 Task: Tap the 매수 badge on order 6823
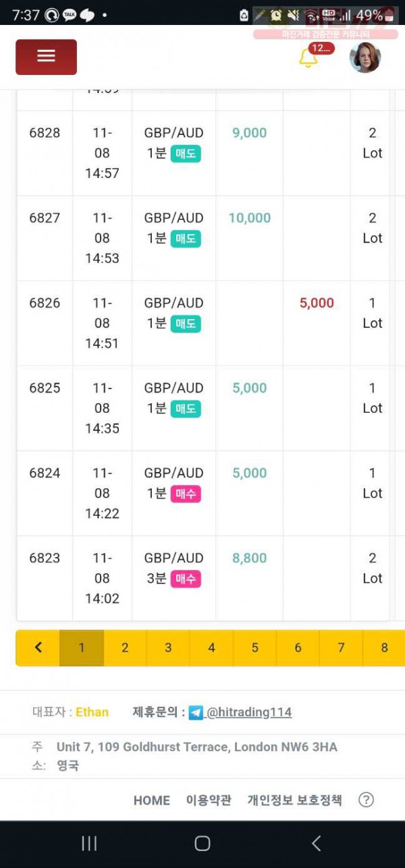(186, 579)
